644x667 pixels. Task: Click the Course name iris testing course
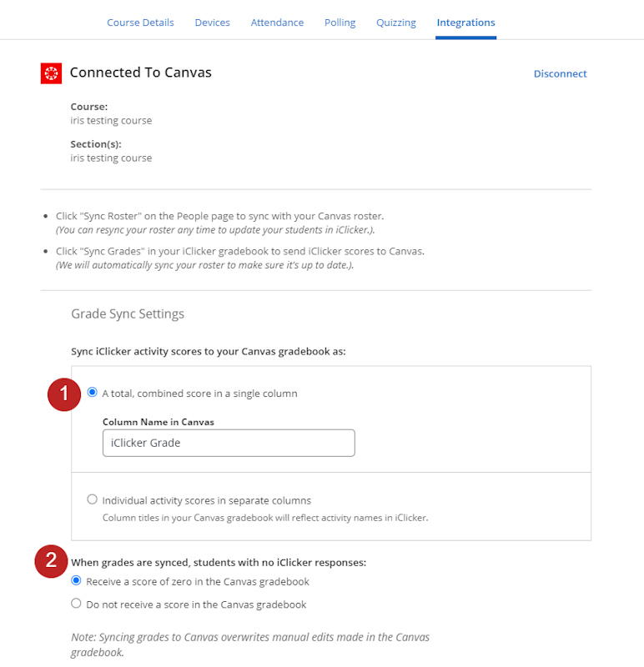click(111, 120)
